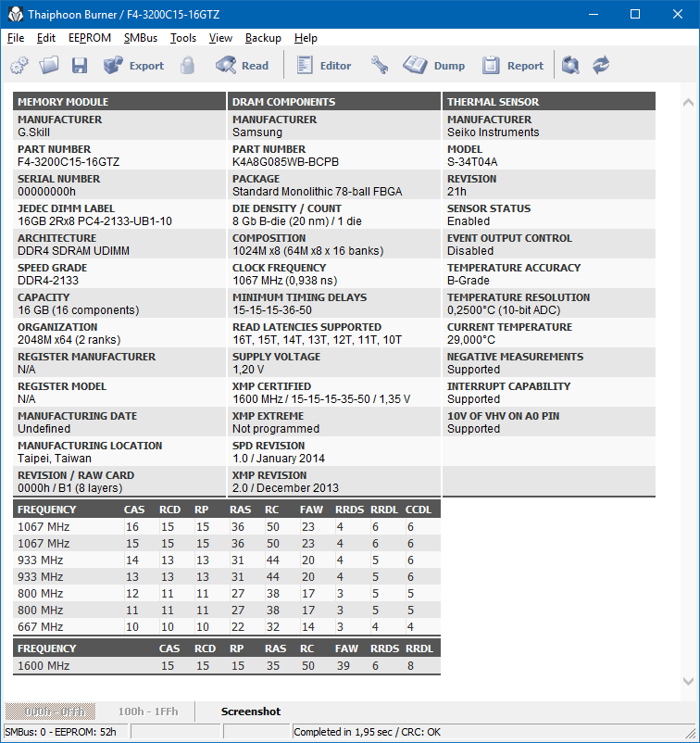
Task: Click the supply voltage 1,20 V value
Action: point(248,370)
